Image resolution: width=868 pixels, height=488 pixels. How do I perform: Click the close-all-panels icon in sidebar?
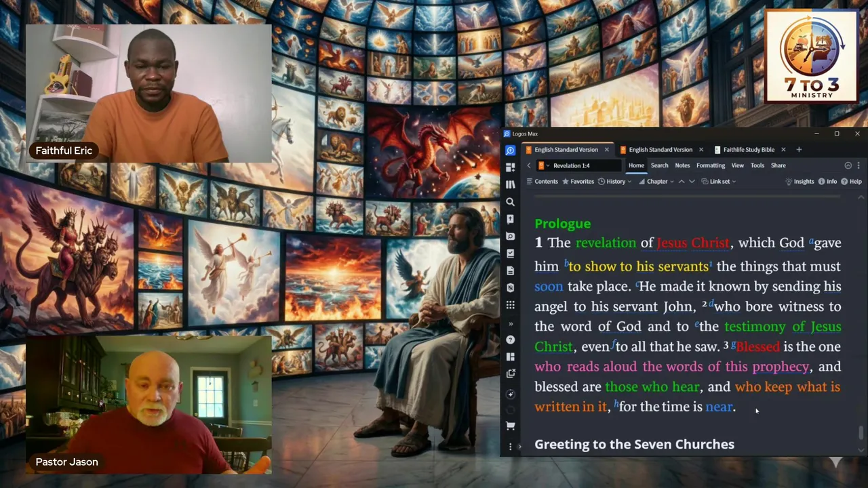pos(511,374)
